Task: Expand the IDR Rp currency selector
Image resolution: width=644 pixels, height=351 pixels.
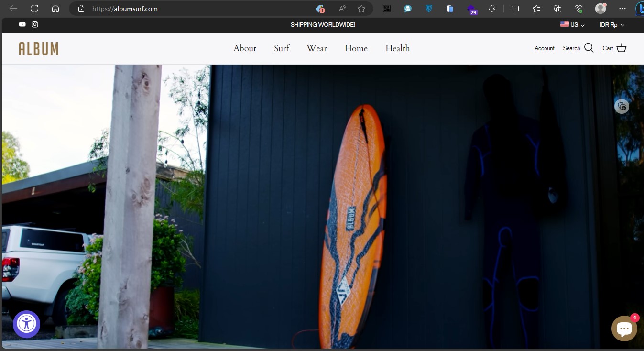Action: click(612, 25)
